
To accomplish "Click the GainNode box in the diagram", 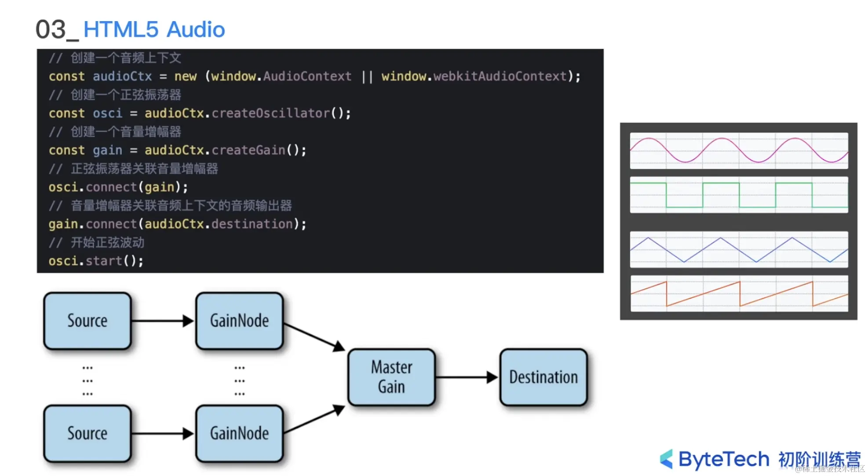I will click(239, 321).
